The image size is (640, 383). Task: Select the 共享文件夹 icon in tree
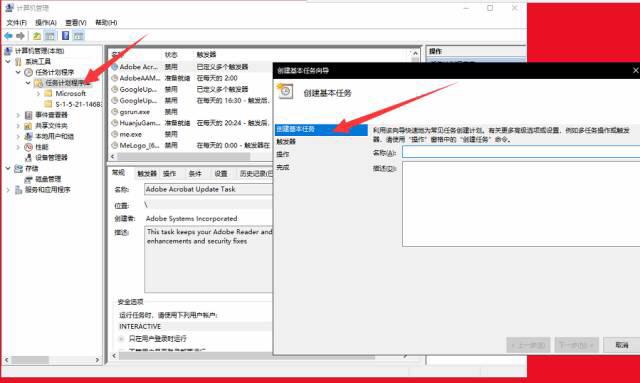[29, 126]
